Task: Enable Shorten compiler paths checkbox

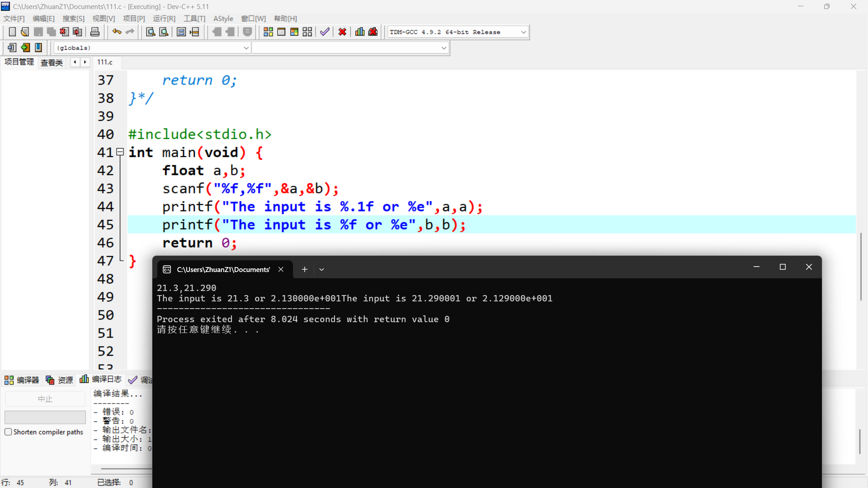Action: 8,432
